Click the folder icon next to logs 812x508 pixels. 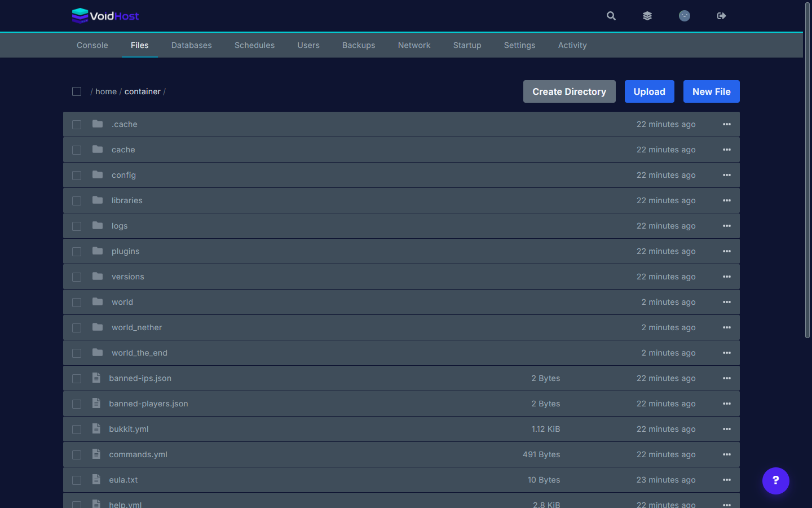point(98,225)
